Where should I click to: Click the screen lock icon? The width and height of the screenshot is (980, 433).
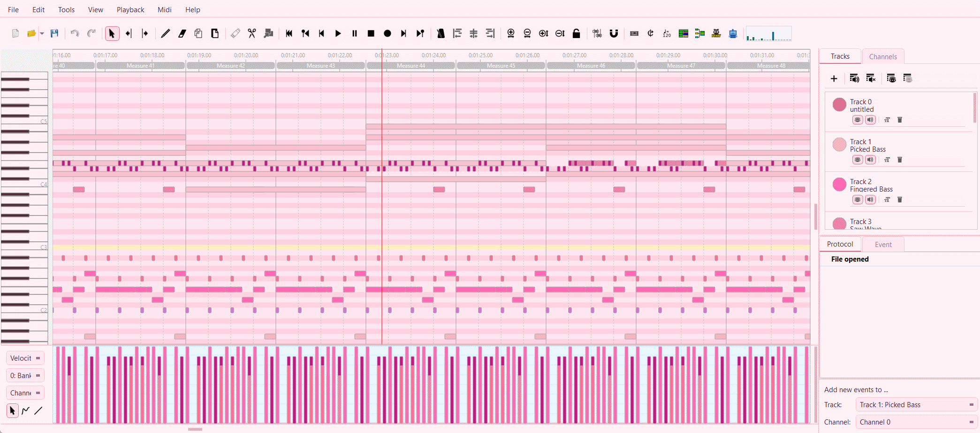(x=576, y=33)
